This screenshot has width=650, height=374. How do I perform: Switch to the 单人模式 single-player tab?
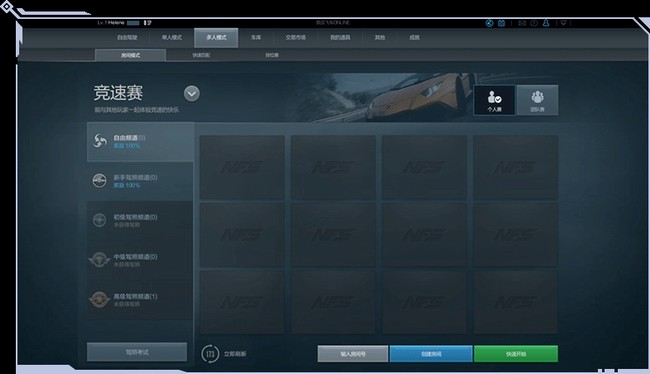(172, 38)
